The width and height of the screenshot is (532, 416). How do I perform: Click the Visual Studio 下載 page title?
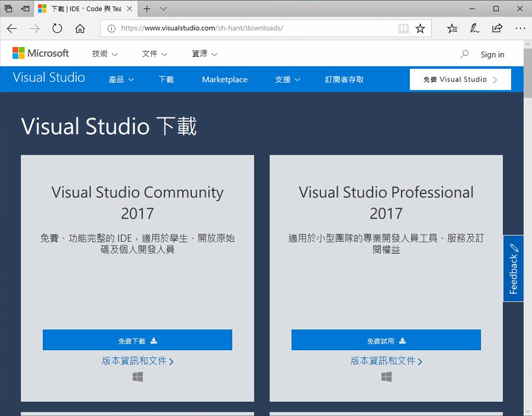109,126
